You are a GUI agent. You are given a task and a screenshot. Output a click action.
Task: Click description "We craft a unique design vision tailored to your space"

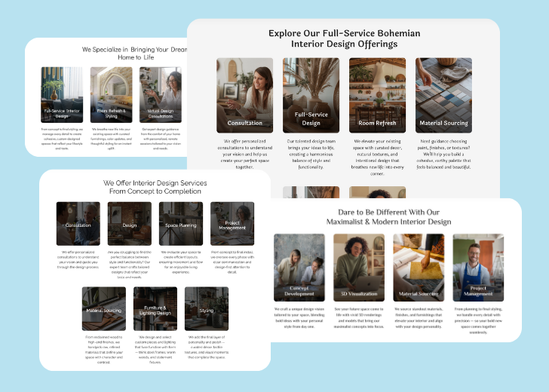point(299,317)
